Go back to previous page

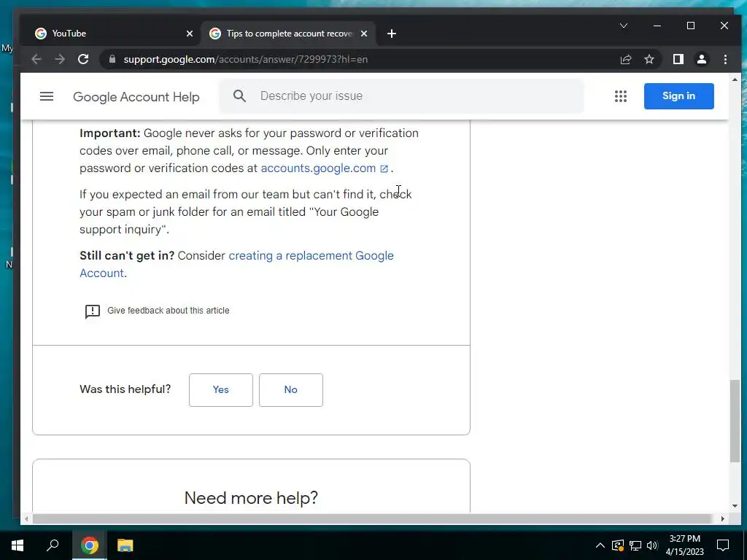click(x=36, y=59)
